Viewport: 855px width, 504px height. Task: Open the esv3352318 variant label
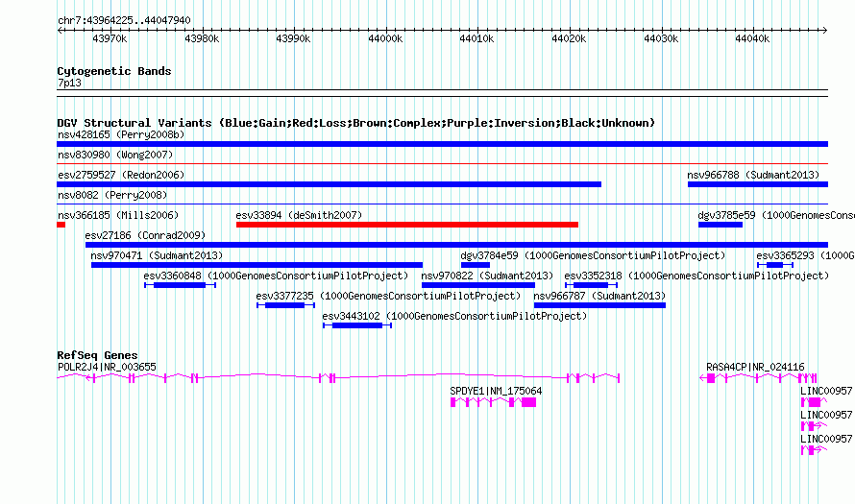point(696,276)
